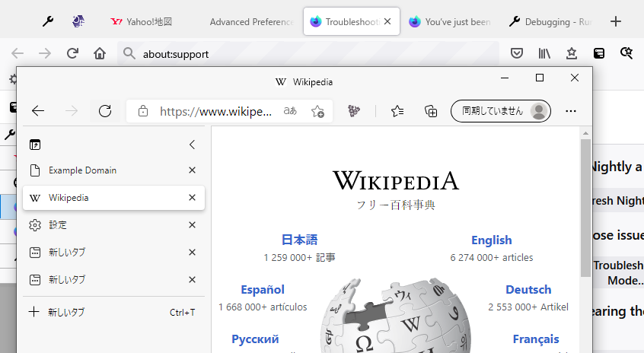This screenshot has width=644, height=353.
Task: Go back in the Edge window
Action: (38, 111)
